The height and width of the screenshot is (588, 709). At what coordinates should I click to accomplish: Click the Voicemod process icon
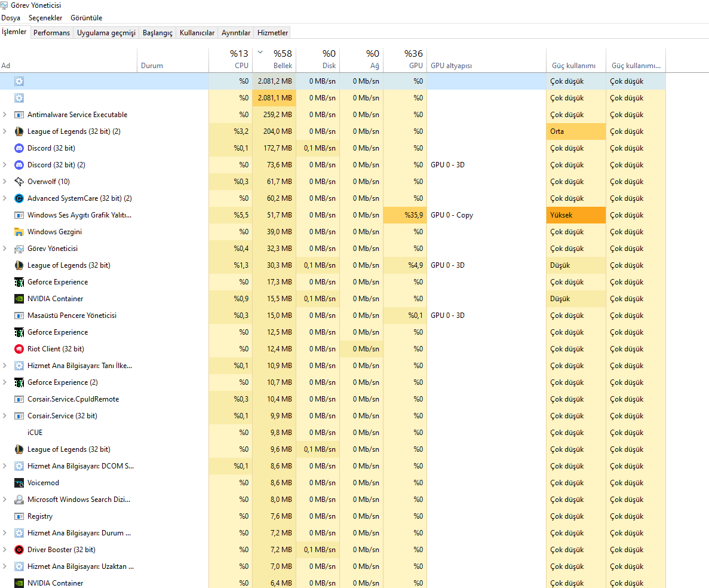point(19,483)
